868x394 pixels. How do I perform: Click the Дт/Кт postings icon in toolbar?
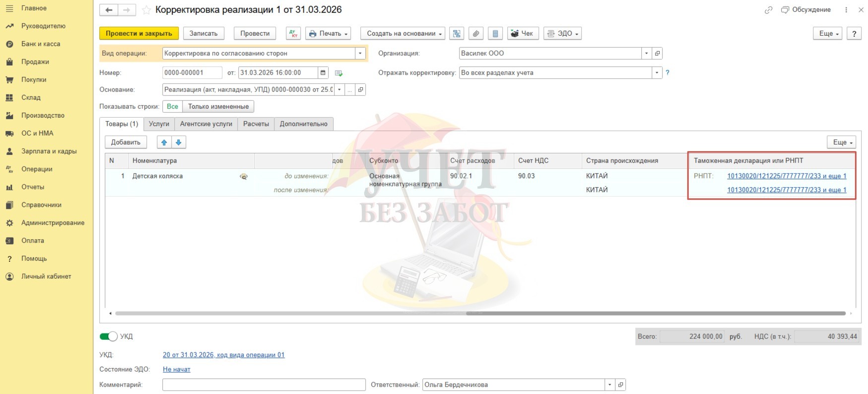coord(293,33)
